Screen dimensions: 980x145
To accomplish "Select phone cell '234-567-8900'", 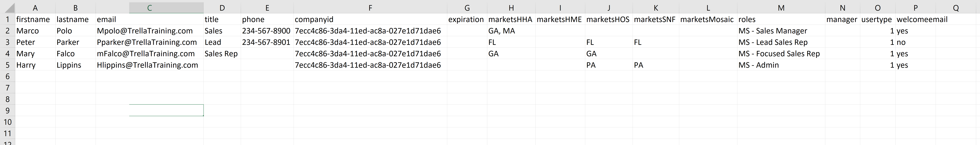I will 267,31.
